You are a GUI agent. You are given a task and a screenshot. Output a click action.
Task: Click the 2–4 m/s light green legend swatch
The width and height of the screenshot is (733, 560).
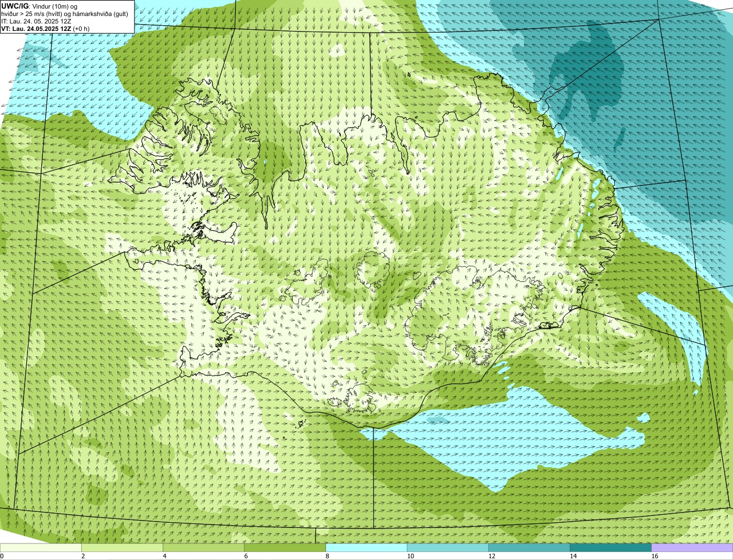123,547
